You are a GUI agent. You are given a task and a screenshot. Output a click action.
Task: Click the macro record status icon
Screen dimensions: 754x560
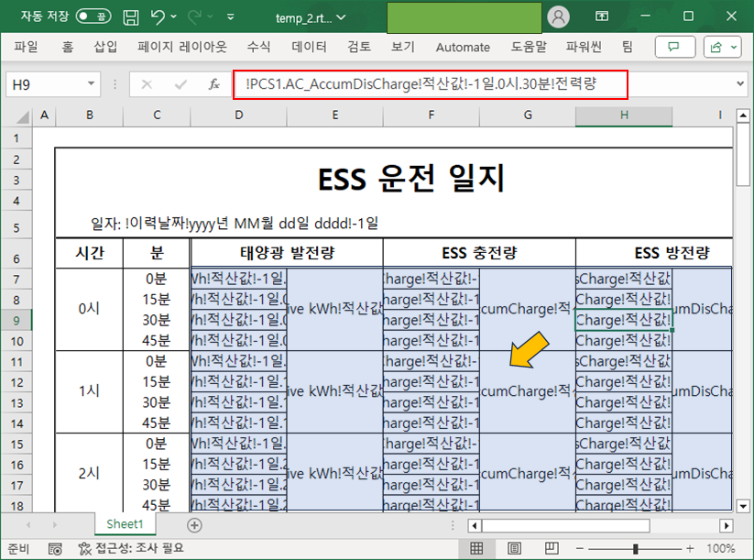(x=55, y=549)
